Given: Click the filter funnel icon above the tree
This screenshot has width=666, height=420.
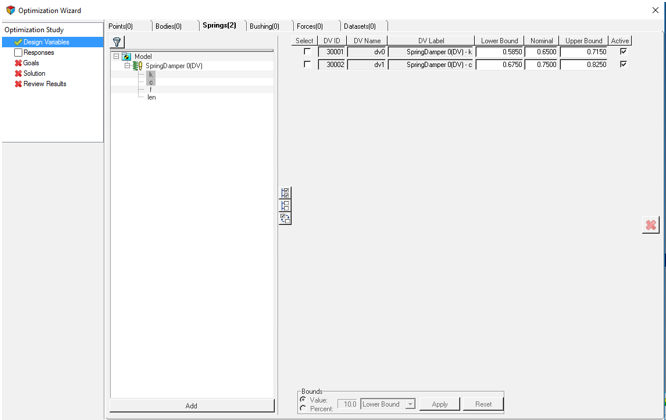Looking at the screenshot, I should click(117, 42).
